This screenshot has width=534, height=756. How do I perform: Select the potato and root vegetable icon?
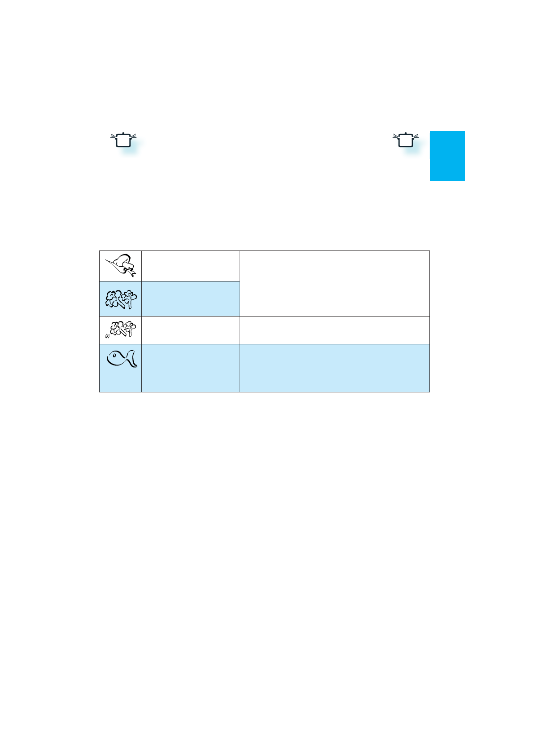pos(120,266)
